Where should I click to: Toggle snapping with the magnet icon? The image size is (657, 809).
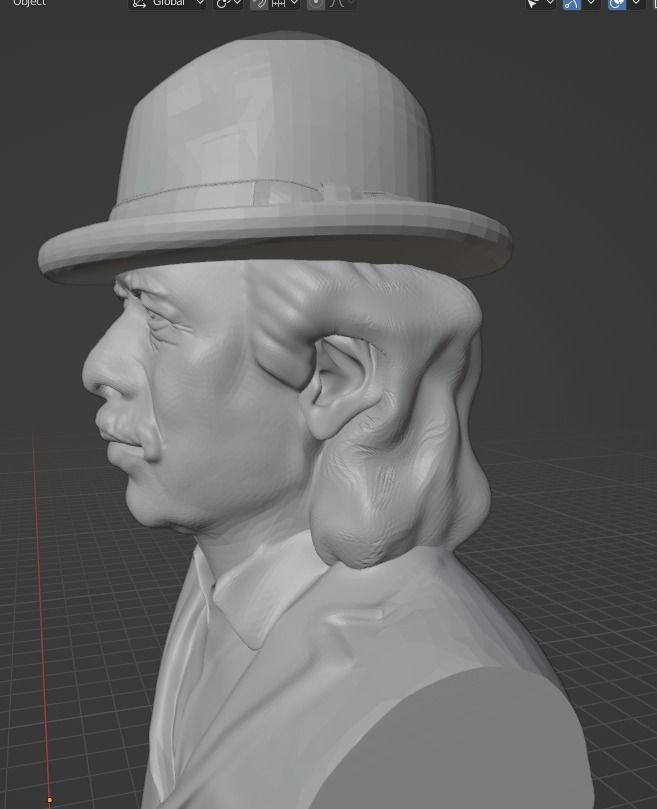click(259, 4)
